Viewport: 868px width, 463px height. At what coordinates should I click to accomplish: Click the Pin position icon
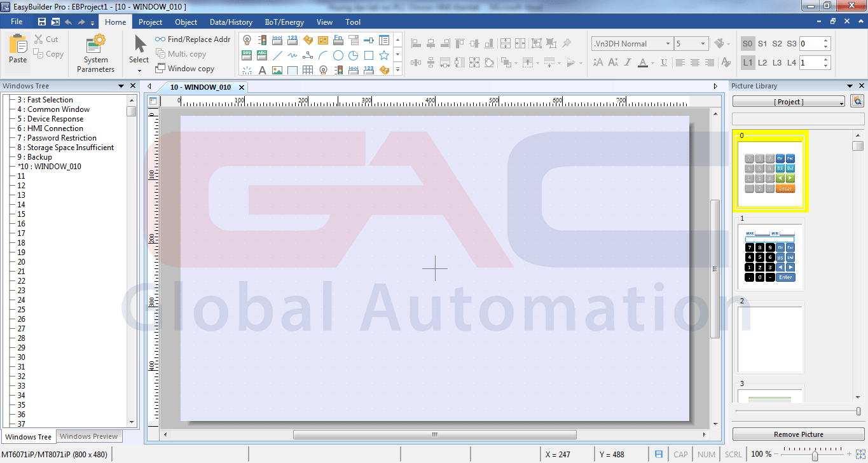[567, 43]
